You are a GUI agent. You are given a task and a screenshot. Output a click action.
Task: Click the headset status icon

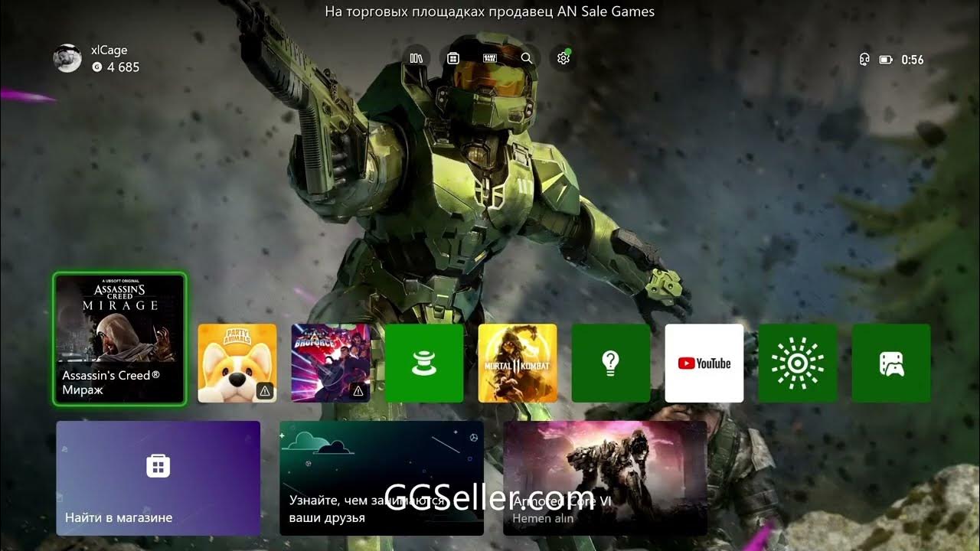(x=864, y=60)
